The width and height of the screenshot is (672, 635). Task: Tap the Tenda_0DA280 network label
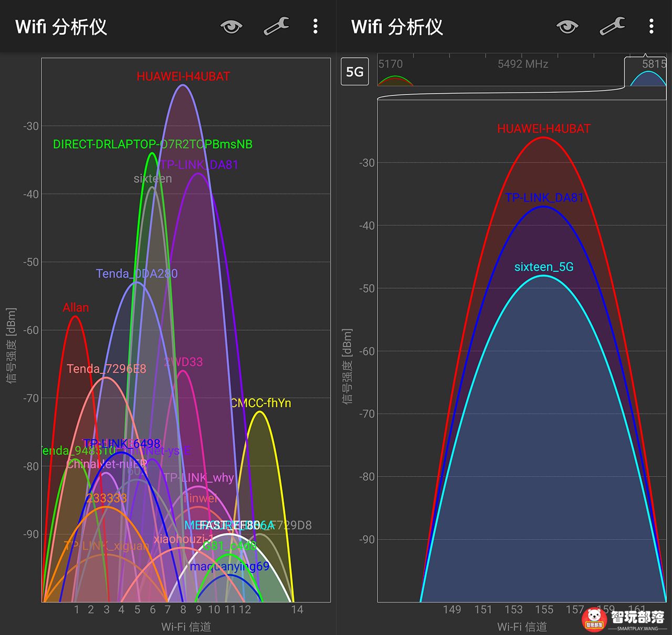(x=137, y=273)
